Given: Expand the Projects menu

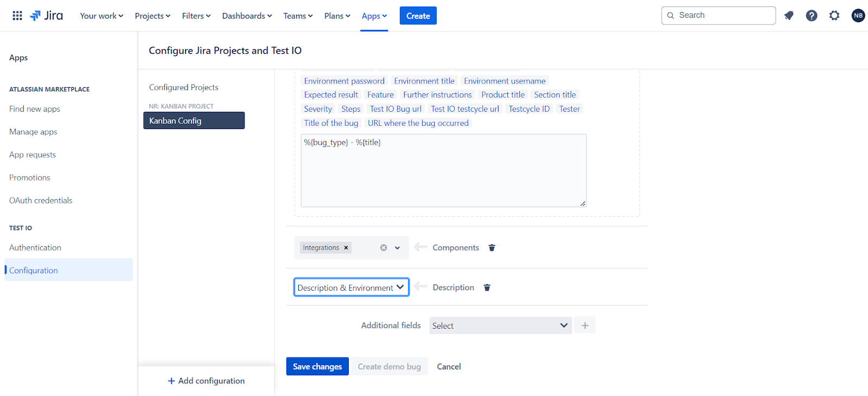Looking at the screenshot, I should pos(152,16).
